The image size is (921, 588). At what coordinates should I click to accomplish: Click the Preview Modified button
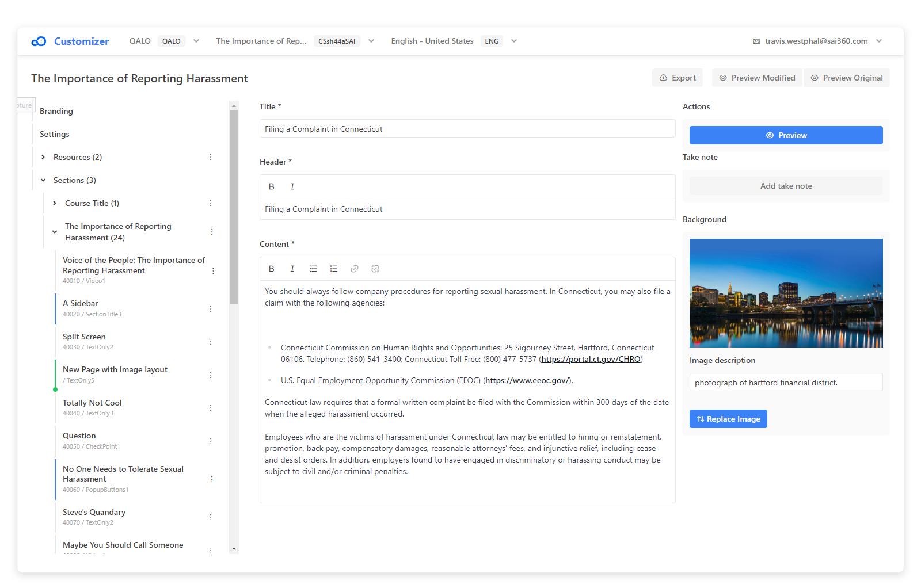pyautogui.click(x=757, y=78)
